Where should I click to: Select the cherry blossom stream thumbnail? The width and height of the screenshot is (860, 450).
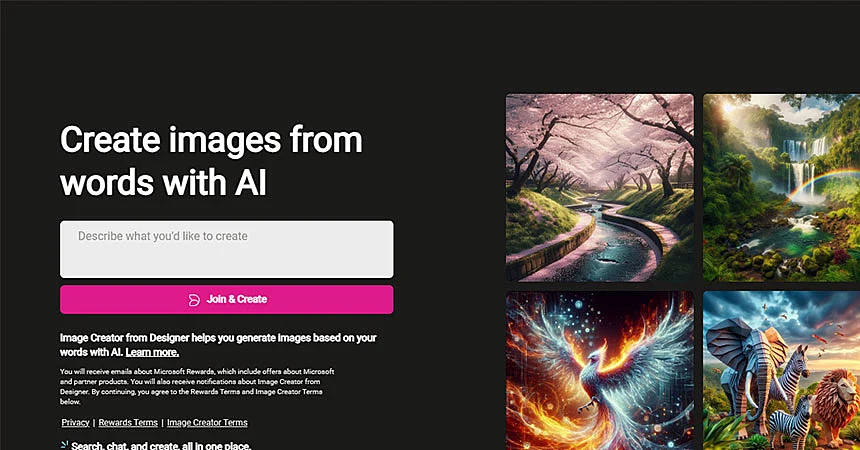click(x=599, y=188)
